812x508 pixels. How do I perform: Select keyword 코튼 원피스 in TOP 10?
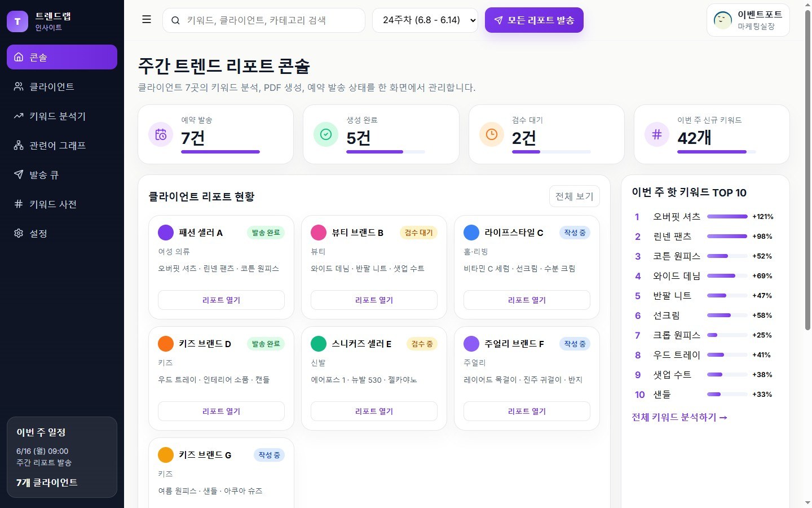[677, 256]
